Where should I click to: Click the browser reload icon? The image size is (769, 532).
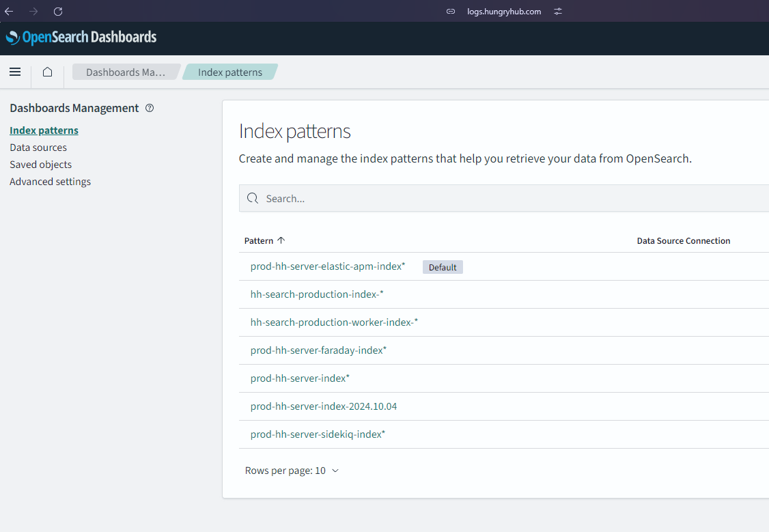(58, 12)
